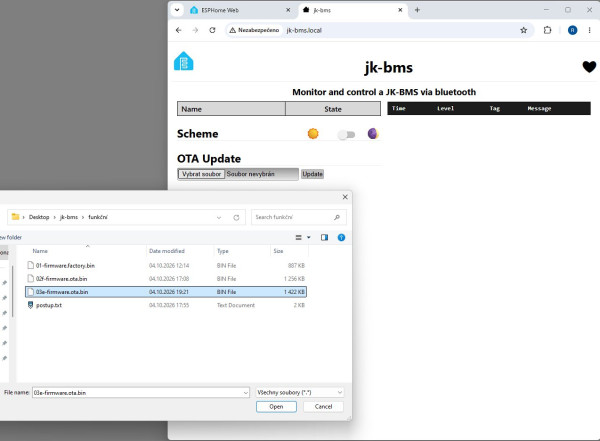Image resolution: width=600 pixels, height=441 pixels.
Task: Open the Chrome three-dot menu
Action: [x=589, y=30]
